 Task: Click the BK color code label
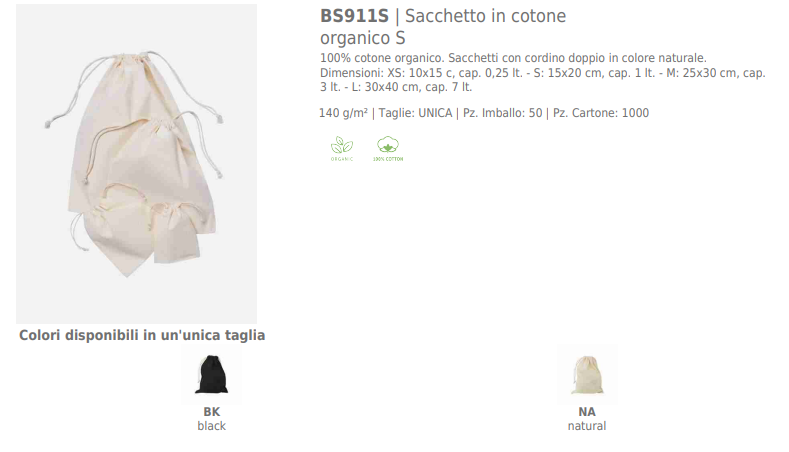pos(211,412)
